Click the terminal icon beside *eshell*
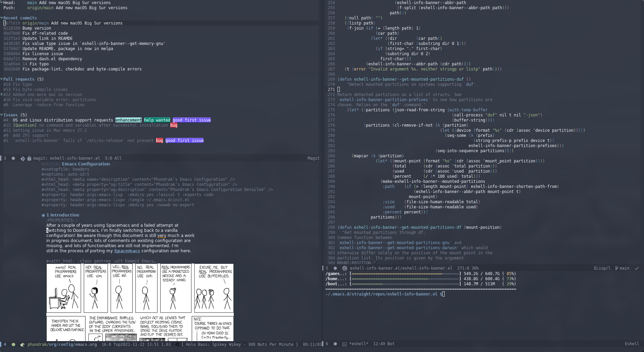This screenshot has width=644, height=352. tap(344, 344)
